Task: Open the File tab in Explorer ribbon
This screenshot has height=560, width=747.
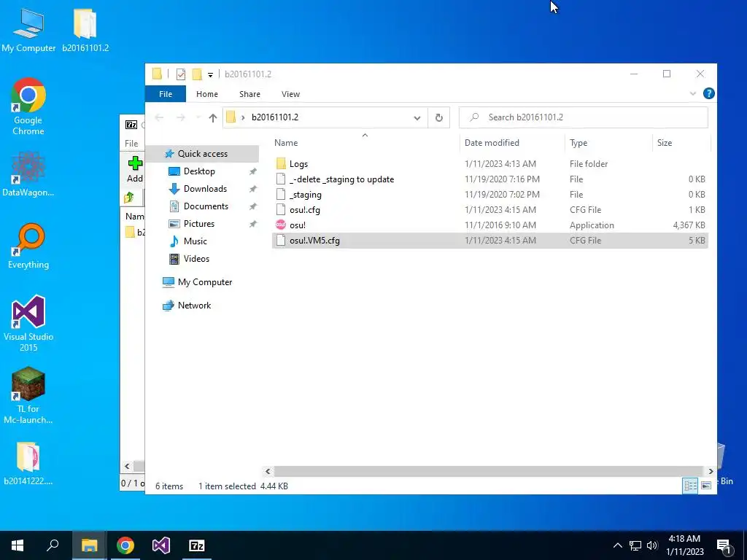Action: point(166,94)
